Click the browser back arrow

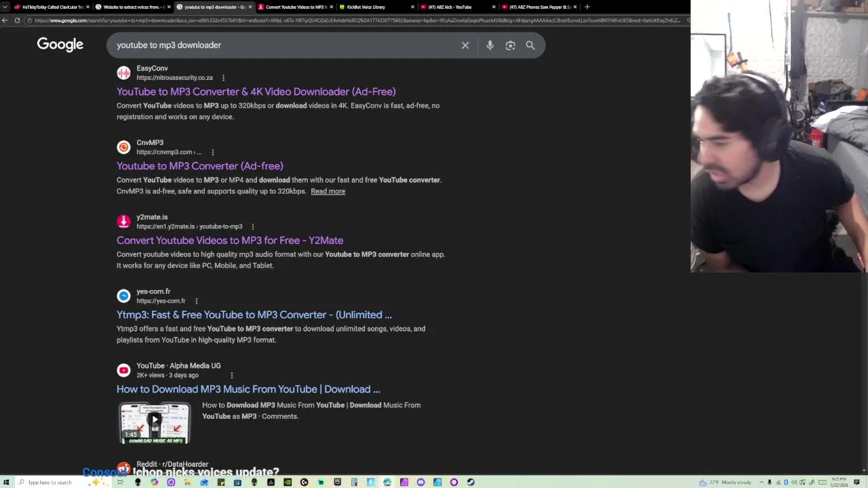coord(5,20)
